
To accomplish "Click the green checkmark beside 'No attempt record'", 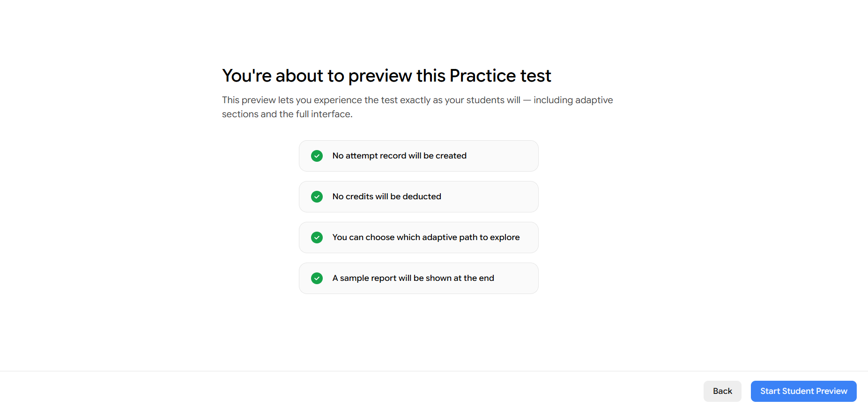I will click(x=317, y=156).
